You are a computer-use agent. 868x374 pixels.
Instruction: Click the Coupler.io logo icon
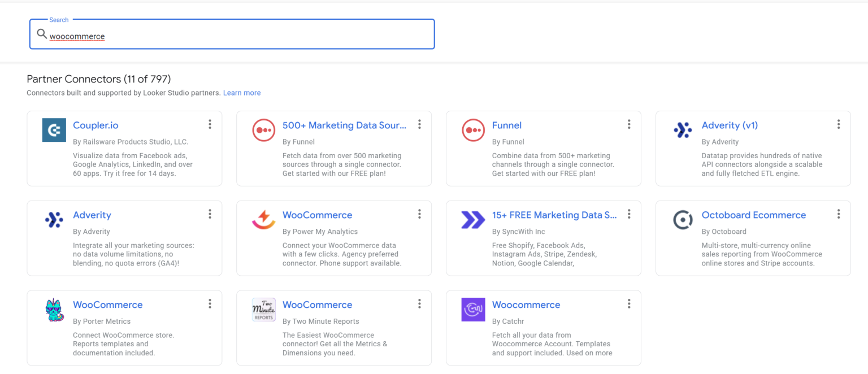pos(54,130)
